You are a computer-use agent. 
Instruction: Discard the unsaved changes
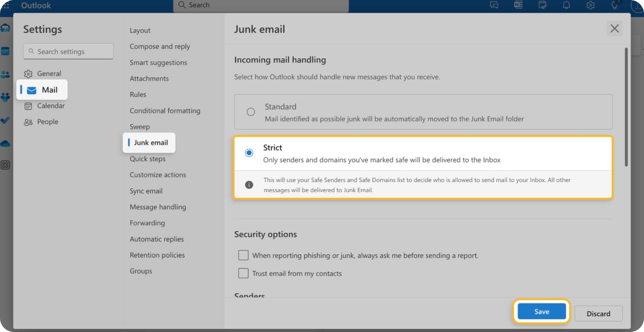point(598,313)
